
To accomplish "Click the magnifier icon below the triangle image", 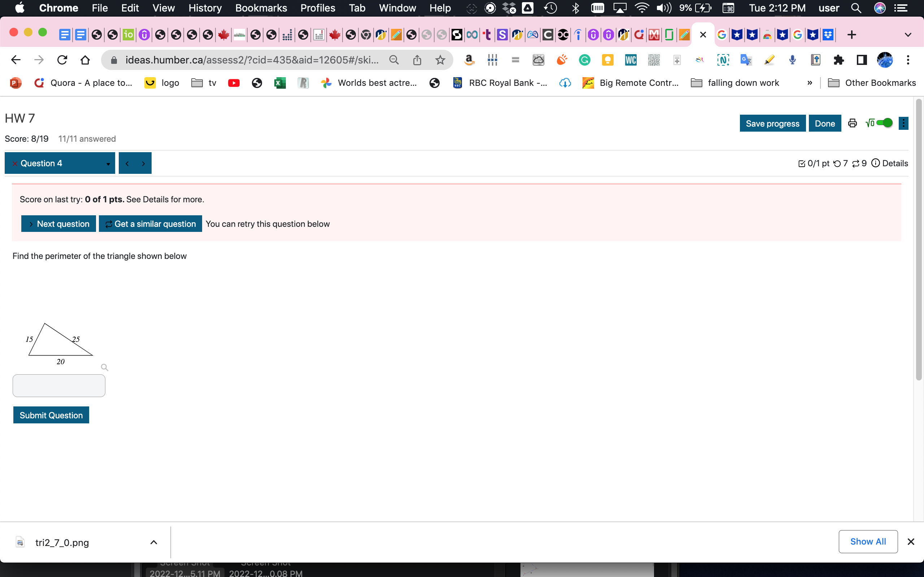I will (x=104, y=367).
